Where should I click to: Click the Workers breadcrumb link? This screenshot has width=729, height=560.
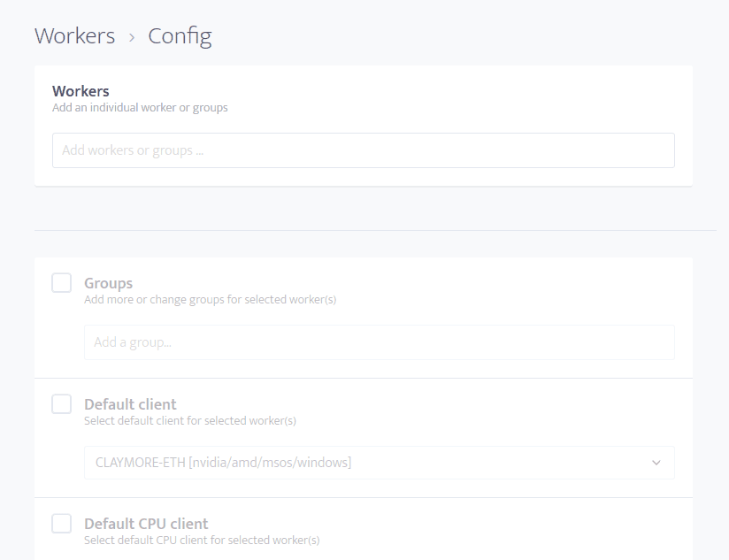75,35
